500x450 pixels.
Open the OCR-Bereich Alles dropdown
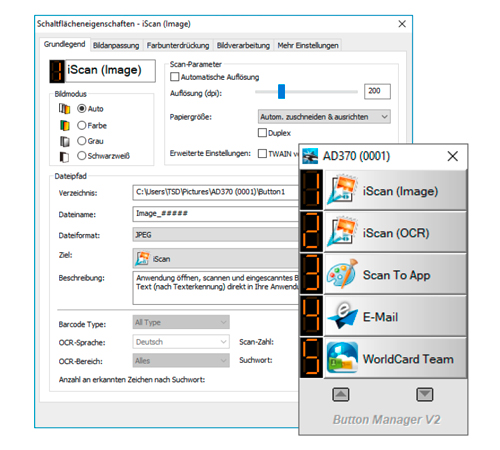click(181, 360)
